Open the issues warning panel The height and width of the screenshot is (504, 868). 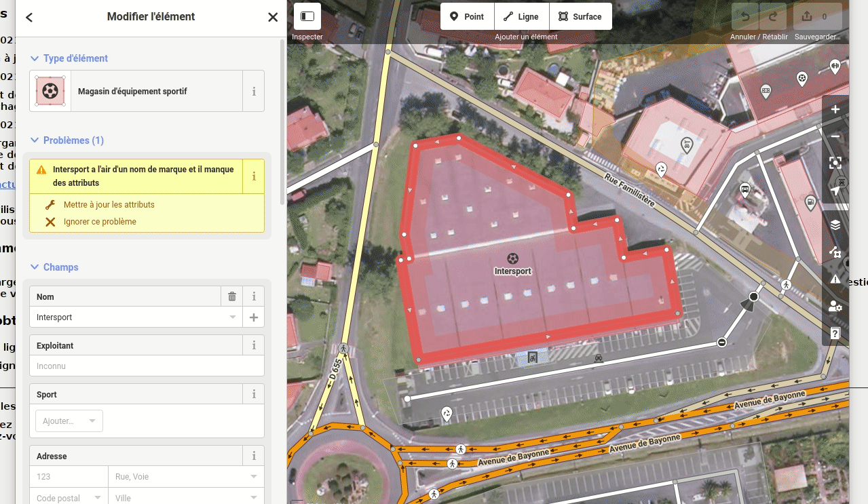(835, 279)
